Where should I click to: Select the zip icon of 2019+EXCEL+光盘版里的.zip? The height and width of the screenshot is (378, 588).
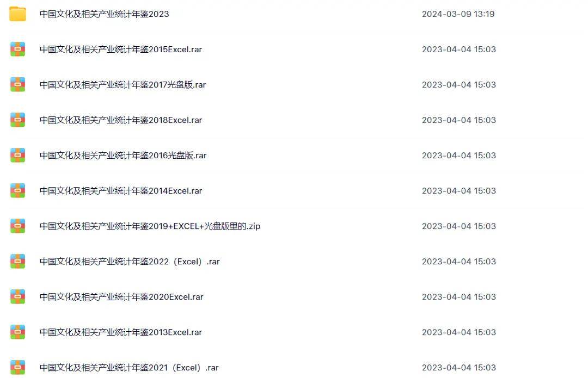17,226
